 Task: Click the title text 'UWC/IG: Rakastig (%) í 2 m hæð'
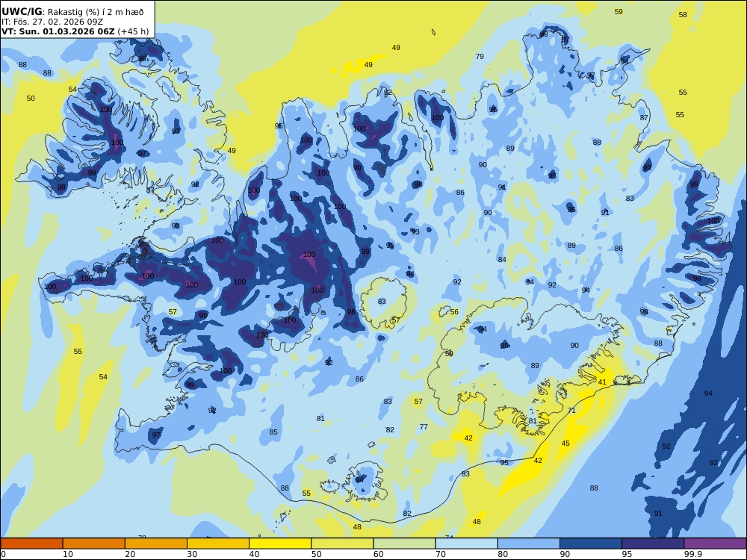pyautogui.click(x=72, y=12)
